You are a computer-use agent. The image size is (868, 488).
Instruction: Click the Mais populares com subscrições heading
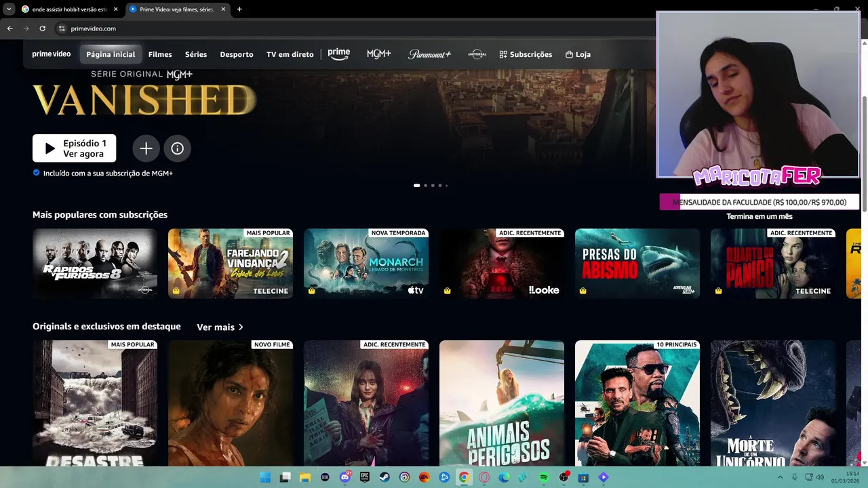(100, 215)
